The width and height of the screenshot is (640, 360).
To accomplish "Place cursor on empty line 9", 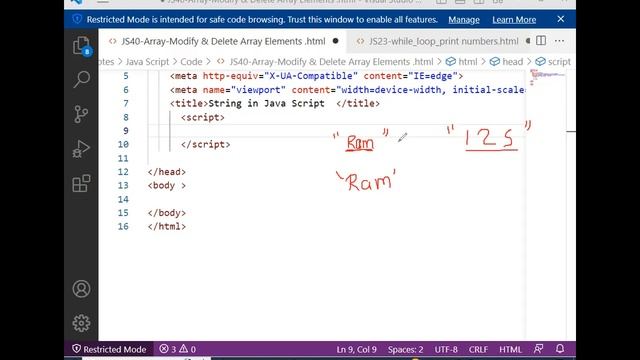I will (336, 131).
